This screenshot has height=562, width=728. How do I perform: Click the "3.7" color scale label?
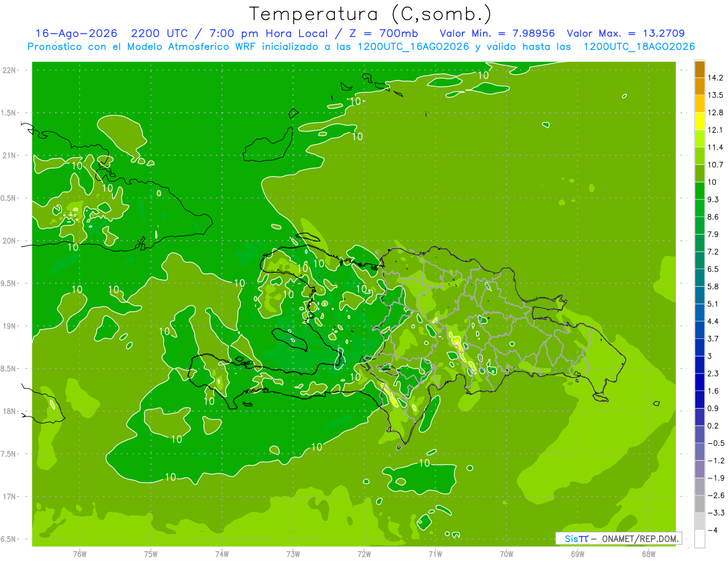(x=714, y=338)
